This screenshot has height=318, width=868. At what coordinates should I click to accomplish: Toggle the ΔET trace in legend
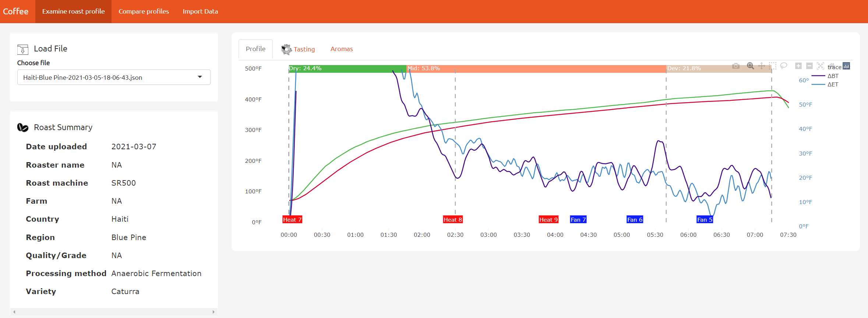click(825, 85)
